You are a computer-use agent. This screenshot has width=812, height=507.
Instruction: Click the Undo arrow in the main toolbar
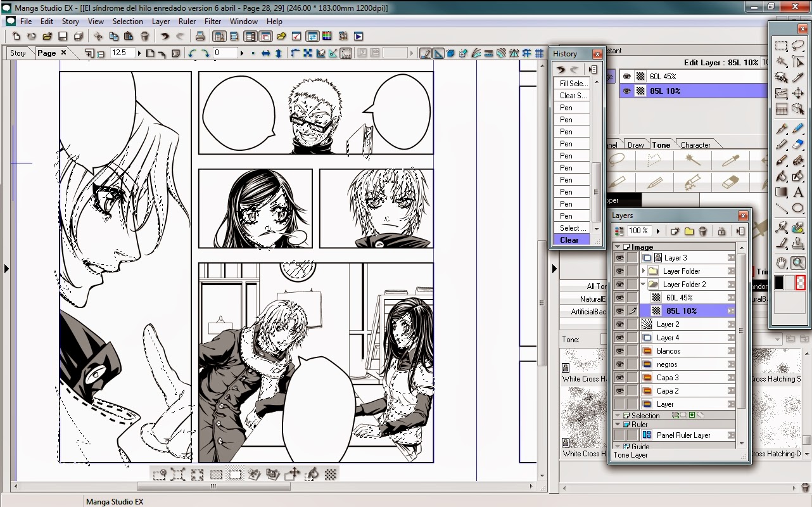point(165,36)
